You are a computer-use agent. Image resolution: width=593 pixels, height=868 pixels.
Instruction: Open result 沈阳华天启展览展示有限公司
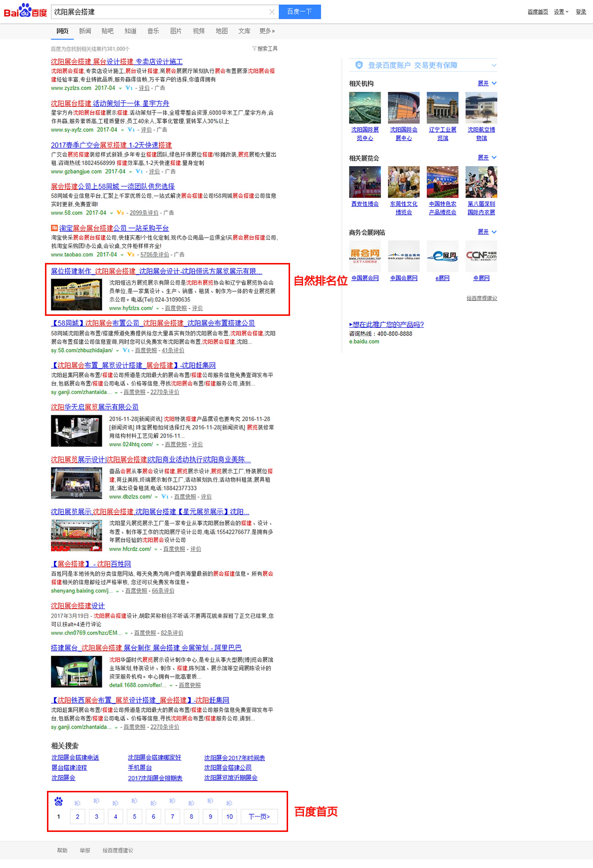pos(95,407)
